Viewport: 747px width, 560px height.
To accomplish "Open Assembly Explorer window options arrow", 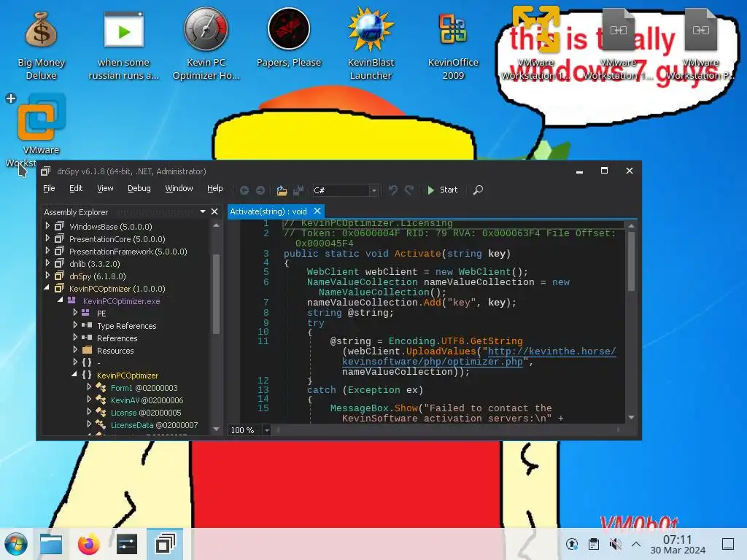I will (x=203, y=211).
